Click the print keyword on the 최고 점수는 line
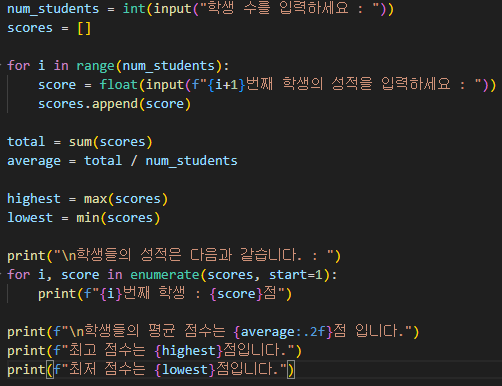The width and height of the screenshot is (502, 386). [x=26, y=351]
